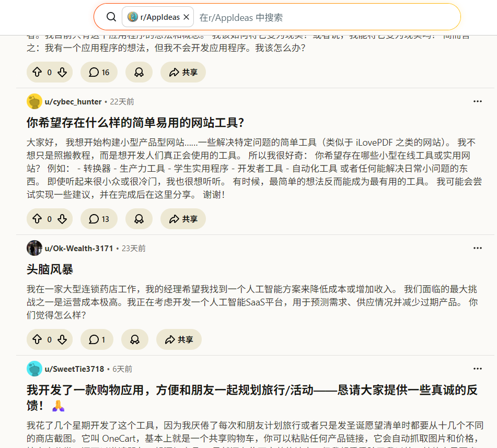The image size is (497, 448).
Task: Open the post titled '头脑风暴'
Action: (50, 269)
